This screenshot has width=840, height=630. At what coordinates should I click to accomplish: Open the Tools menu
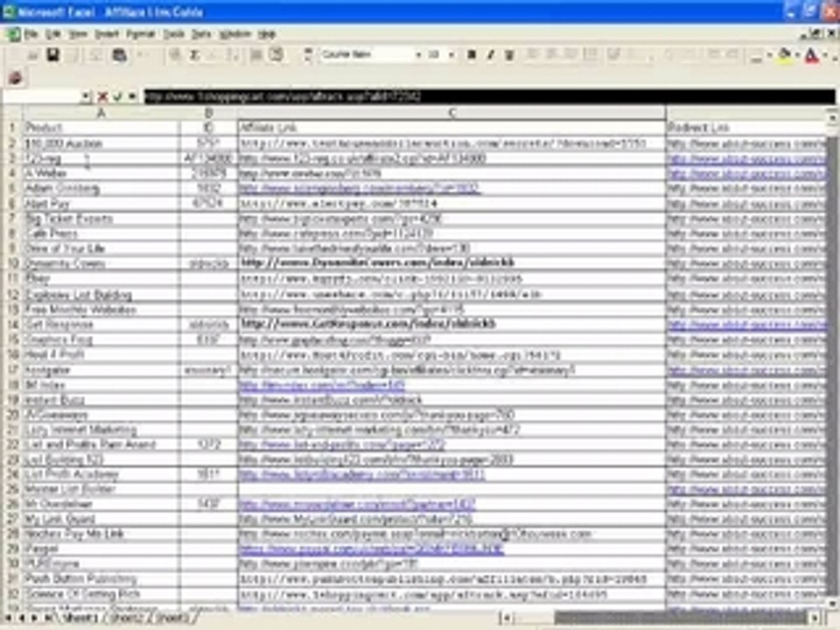(173, 34)
